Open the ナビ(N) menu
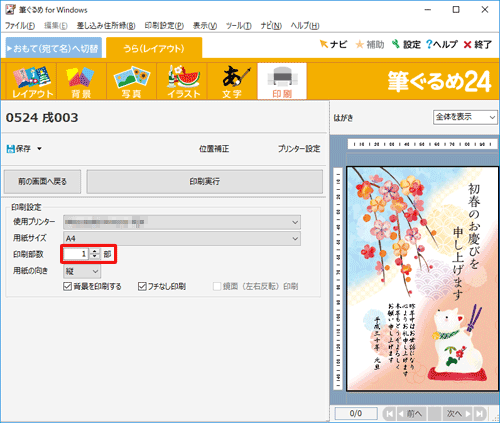Viewport: 500px width, 423px height. tap(271, 26)
